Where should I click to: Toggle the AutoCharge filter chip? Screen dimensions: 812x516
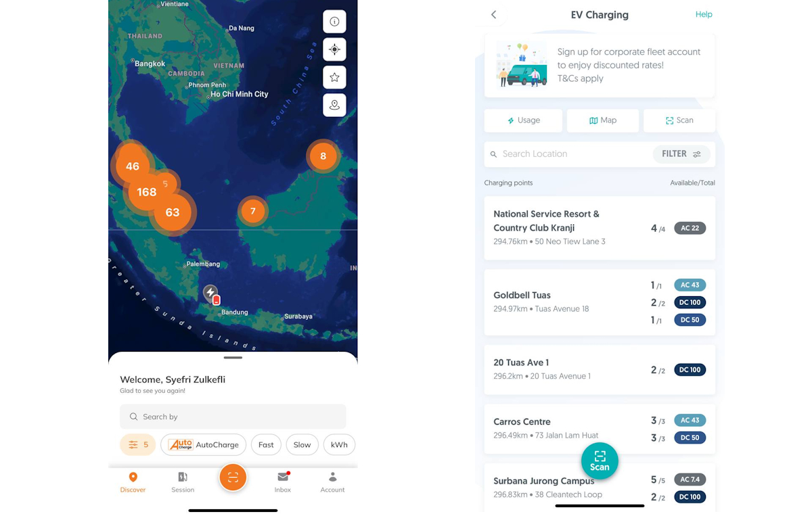(203, 445)
